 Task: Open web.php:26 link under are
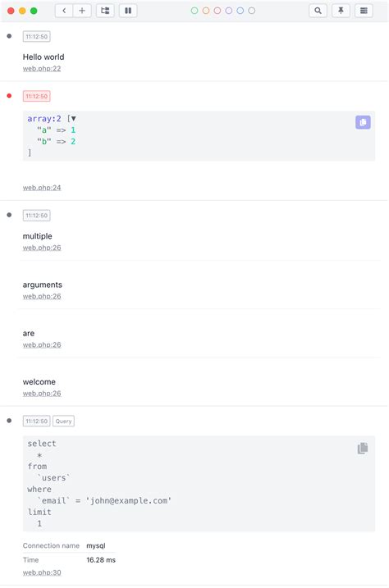click(42, 345)
